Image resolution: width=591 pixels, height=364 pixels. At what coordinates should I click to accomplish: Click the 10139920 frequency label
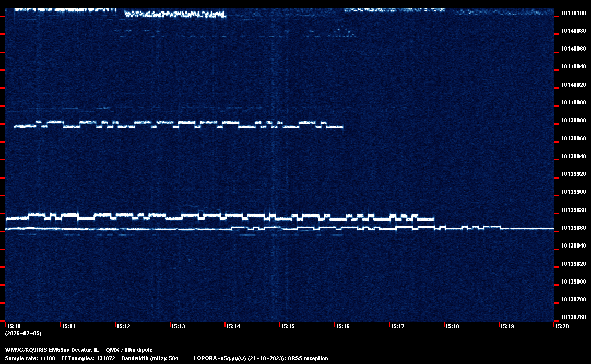pyautogui.click(x=573, y=174)
